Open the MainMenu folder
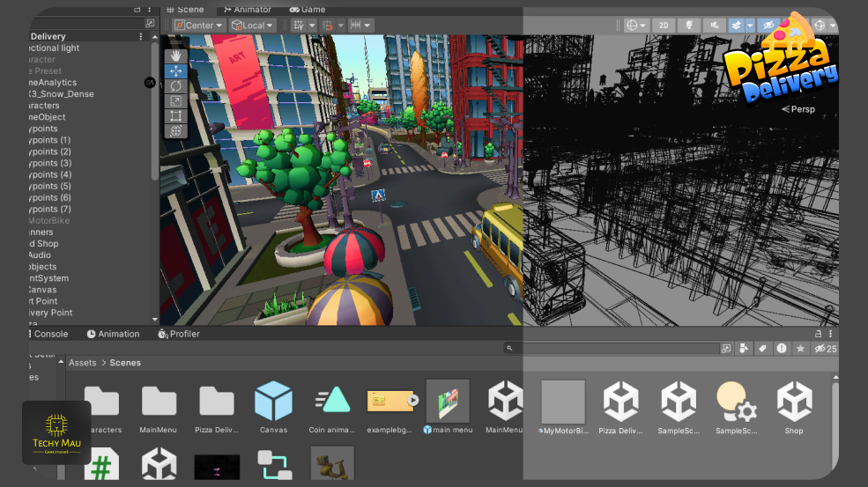The height and width of the screenshot is (487, 868). [159, 408]
